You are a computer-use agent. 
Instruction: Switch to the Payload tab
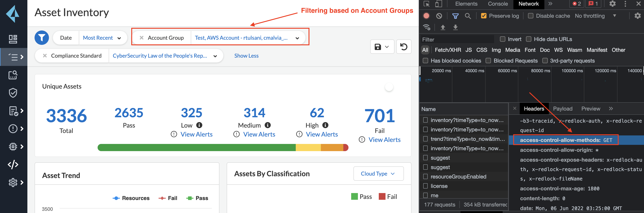[x=563, y=109]
